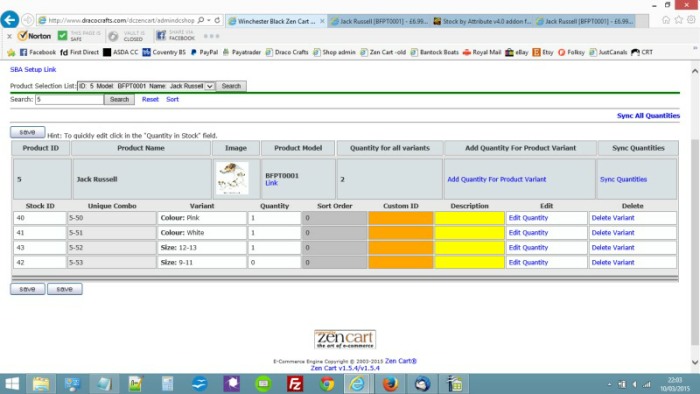The image size is (700, 394).
Task: Expand the Product Selection List dropdown
Action: [209, 86]
